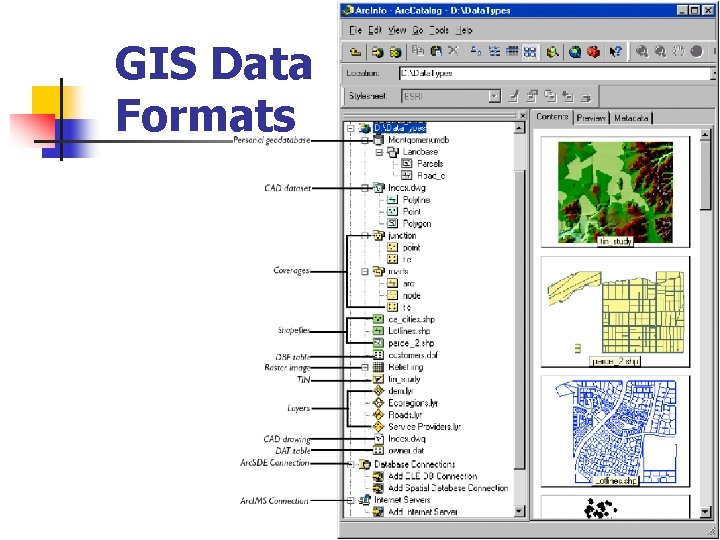Select ca_cities.shp shapefile in tree
The height and width of the screenshot is (540, 720).
(411, 319)
